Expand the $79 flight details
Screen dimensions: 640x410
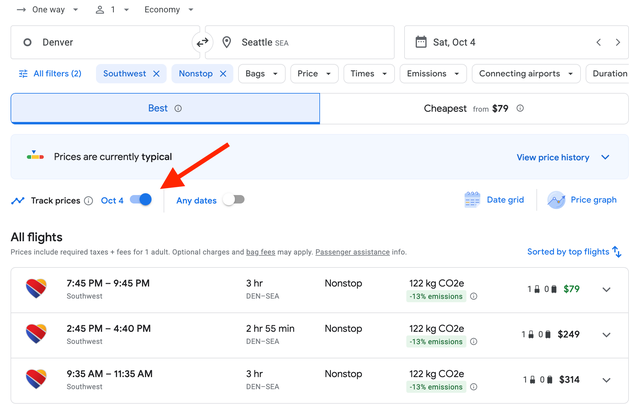coord(607,290)
